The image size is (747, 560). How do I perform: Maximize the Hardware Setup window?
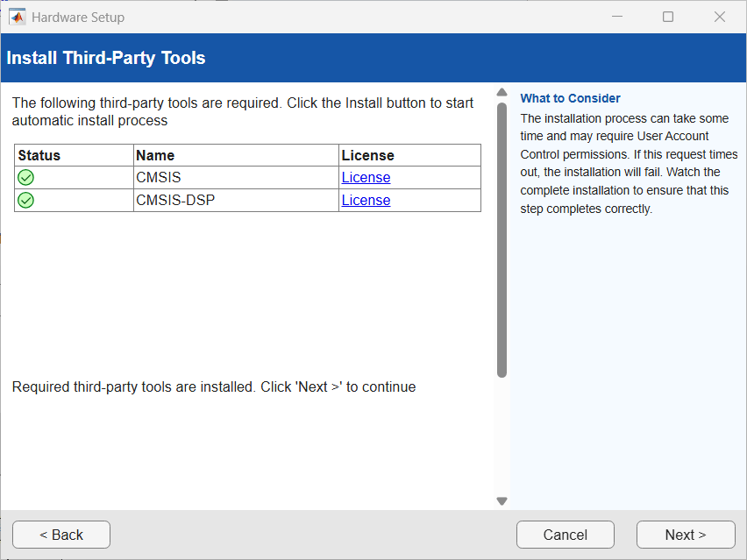click(x=668, y=17)
